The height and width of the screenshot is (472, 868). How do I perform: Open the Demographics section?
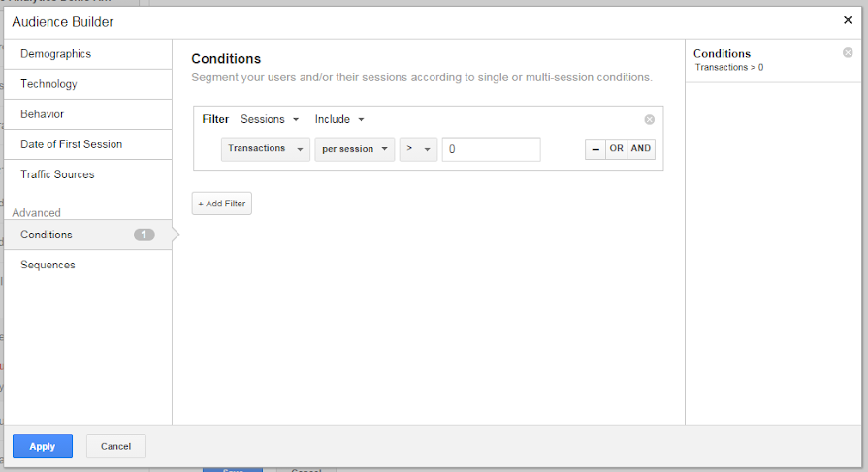[88, 54]
